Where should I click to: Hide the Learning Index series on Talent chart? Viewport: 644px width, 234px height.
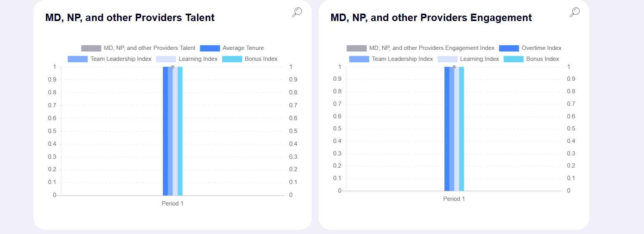tap(198, 59)
